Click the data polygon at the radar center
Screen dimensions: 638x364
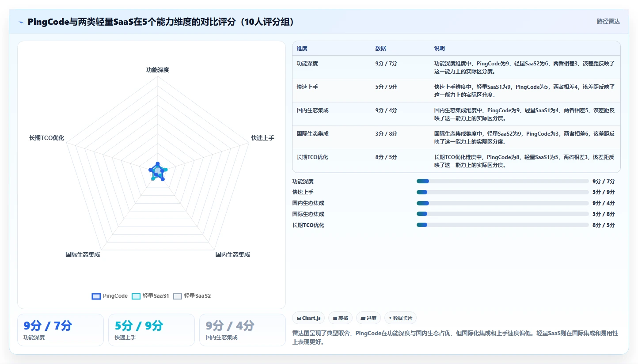[x=158, y=171]
